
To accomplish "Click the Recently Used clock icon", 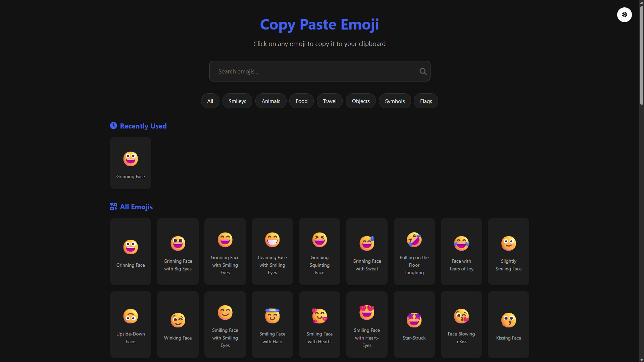I will pos(113,125).
